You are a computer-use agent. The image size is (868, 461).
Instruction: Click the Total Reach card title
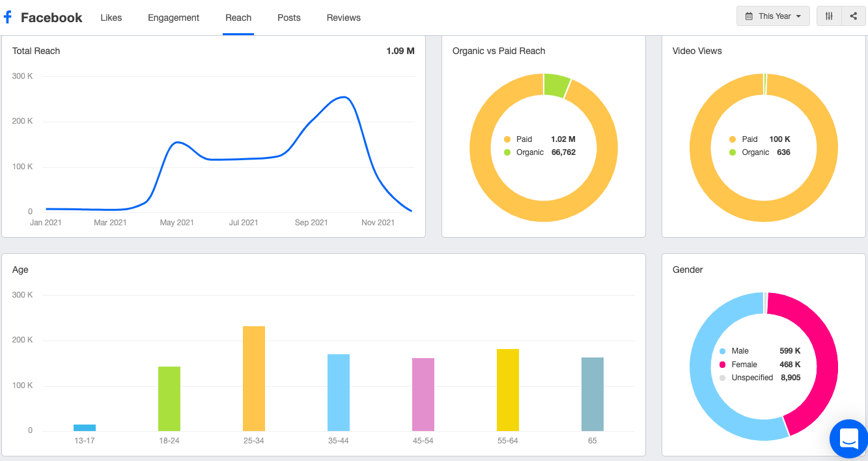coord(36,51)
